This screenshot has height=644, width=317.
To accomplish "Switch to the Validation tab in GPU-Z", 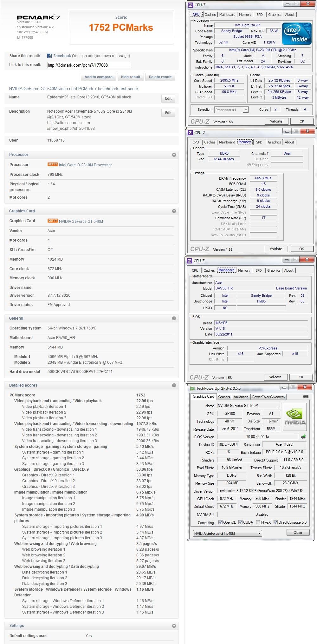I will coord(241,397).
